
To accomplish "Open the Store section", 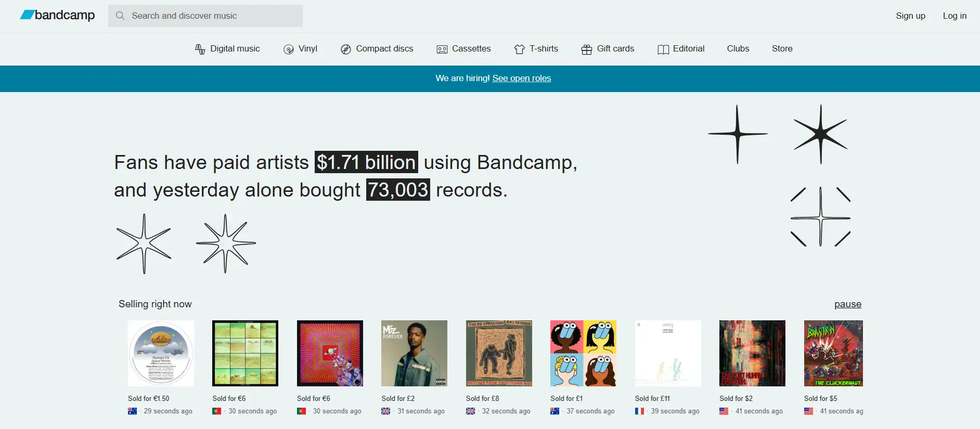I will 782,49.
